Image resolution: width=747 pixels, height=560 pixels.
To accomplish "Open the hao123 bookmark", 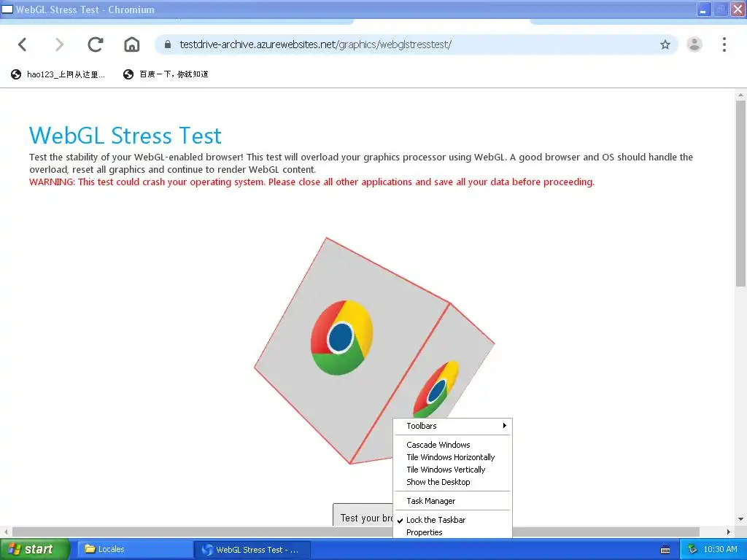I will 58,74.
